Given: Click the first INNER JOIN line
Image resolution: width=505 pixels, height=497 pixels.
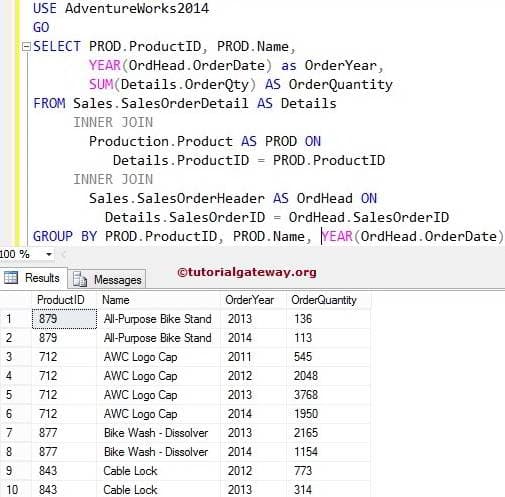Looking at the screenshot, I should 113,122.
